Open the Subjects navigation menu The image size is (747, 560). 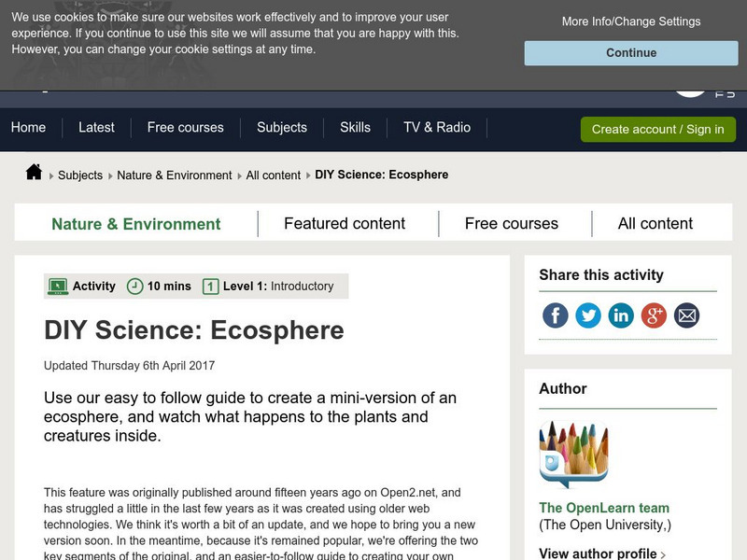(282, 128)
